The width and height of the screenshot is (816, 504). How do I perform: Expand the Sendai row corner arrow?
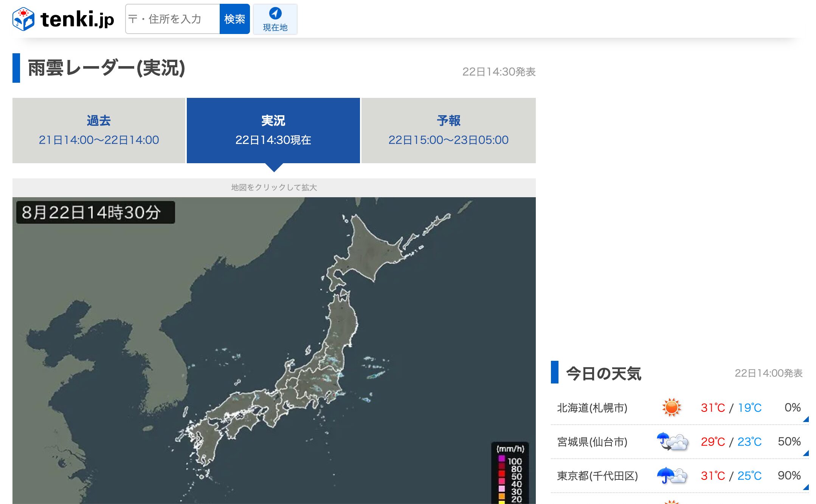[806, 453]
